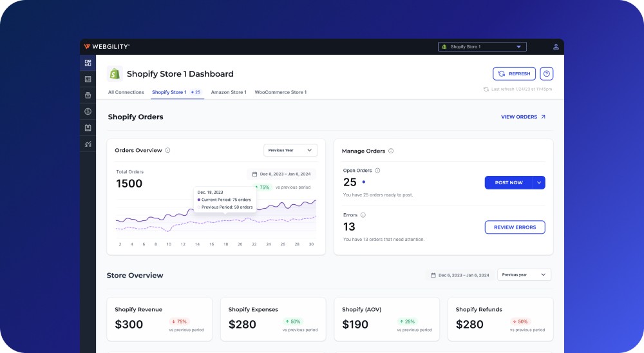Expand the Post Now dropdown arrow
Screen dimensions: 644x353
pos(539,182)
